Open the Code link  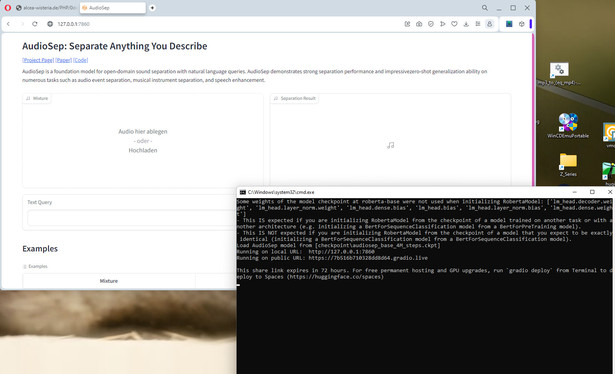tap(80, 60)
